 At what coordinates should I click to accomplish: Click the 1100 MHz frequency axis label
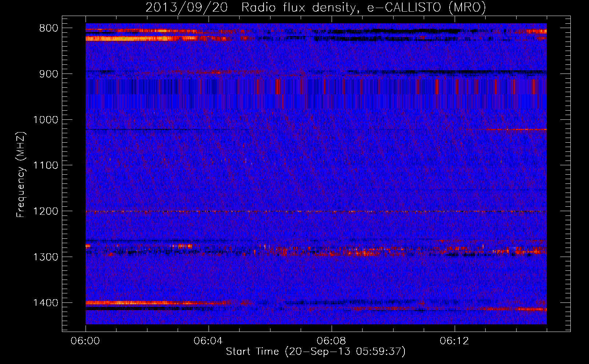click(x=46, y=166)
